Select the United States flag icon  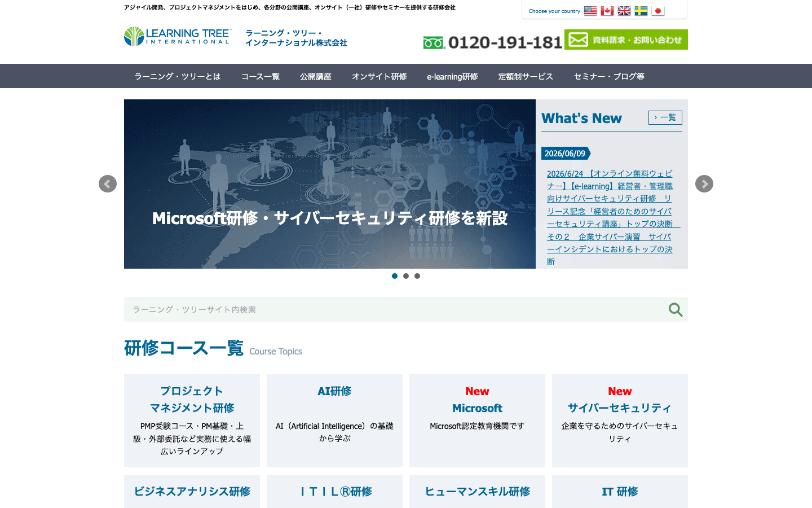(590, 11)
